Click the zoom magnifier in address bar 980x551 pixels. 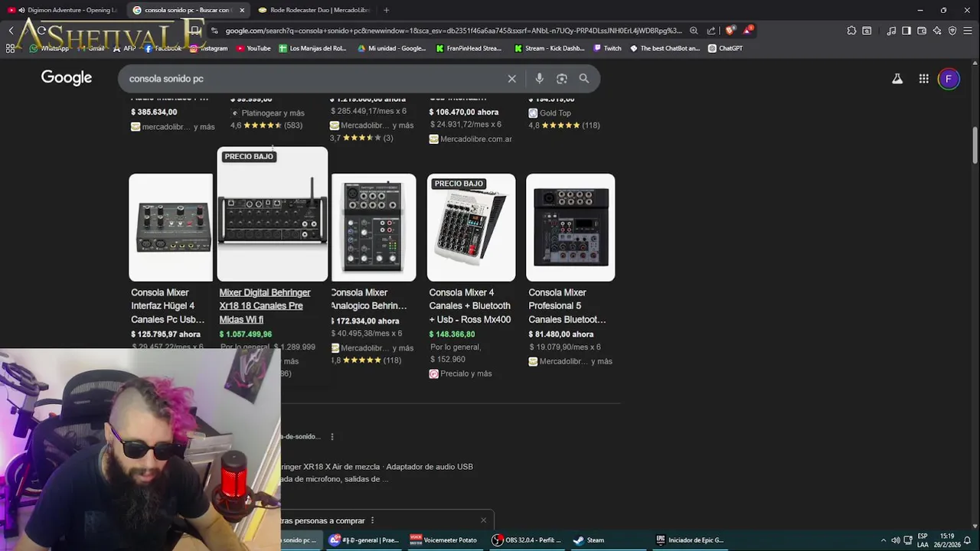click(x=694, y=31)
